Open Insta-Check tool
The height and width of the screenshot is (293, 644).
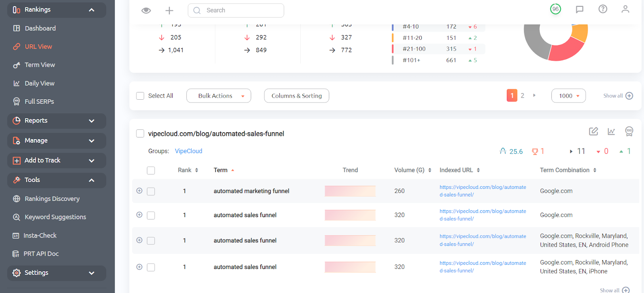click(x=40, y=236)
